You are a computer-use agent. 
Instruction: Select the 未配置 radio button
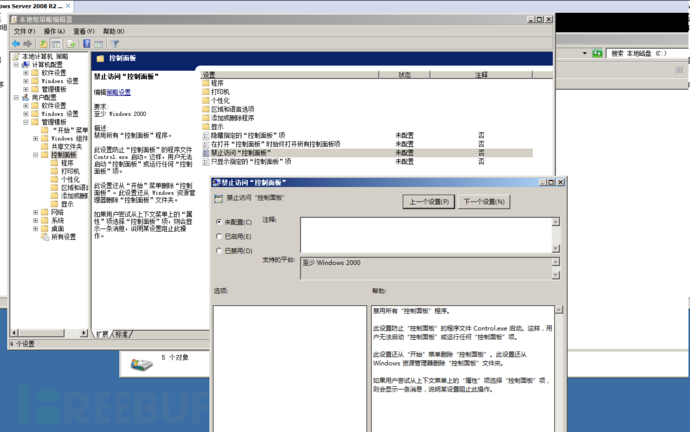(218, 222)
